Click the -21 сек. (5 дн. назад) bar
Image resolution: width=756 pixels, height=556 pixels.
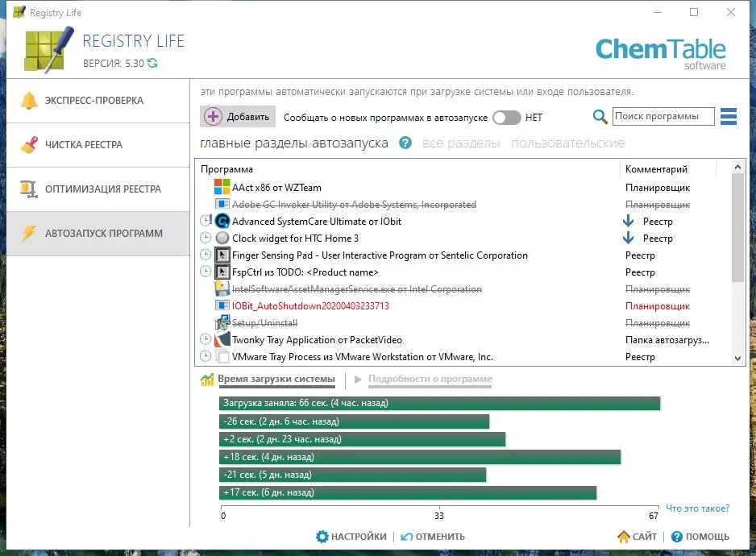(x=352, y=475)
